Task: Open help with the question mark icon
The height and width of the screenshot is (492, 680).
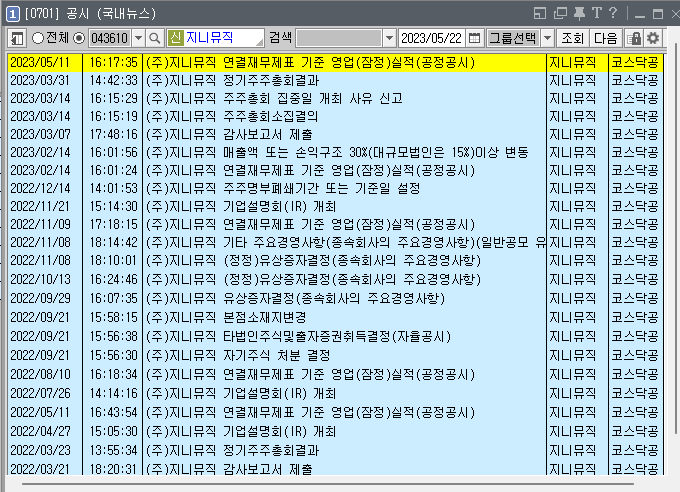Action: tap(612, 13)
